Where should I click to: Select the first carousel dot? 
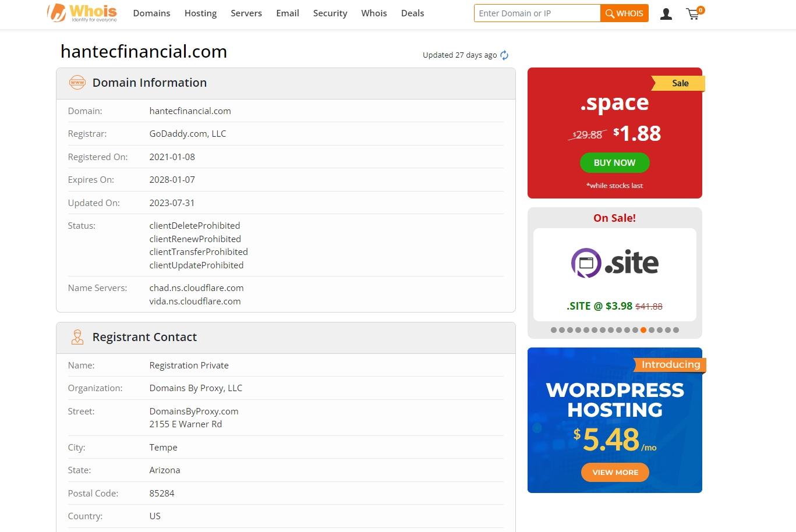point(554,330)
